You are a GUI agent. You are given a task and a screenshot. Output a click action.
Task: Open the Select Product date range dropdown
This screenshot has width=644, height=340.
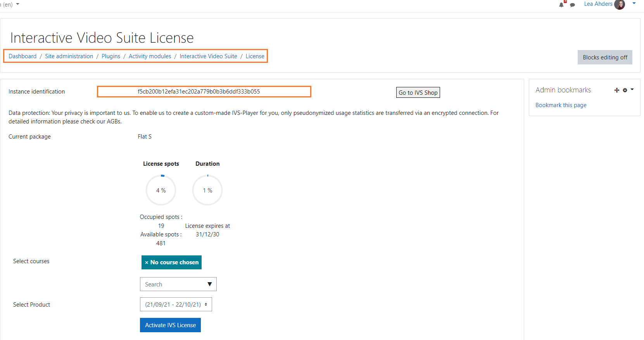(x=176, y=305)
